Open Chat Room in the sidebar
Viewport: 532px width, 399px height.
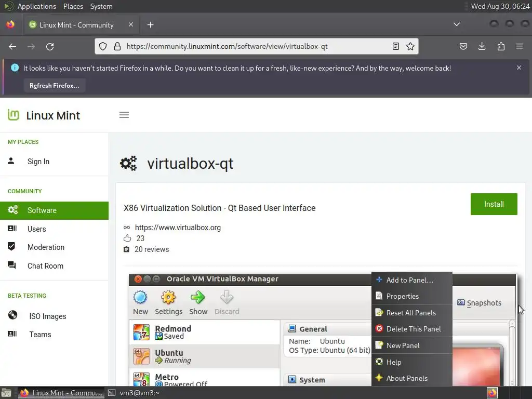click(x=46, y=266)
